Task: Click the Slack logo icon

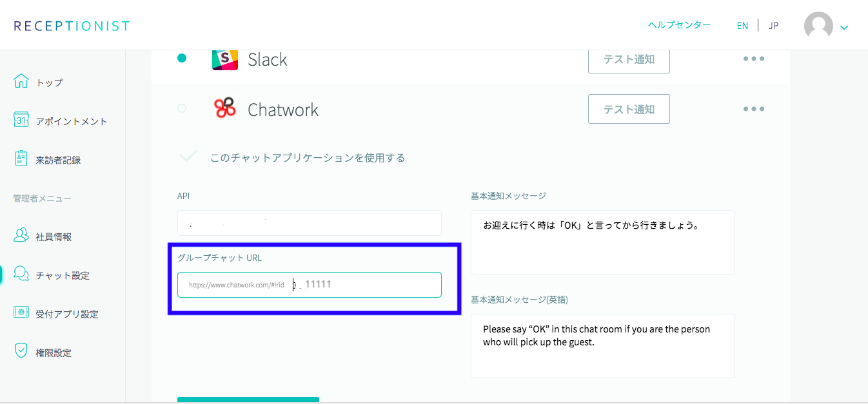Action: (x=225, y=59)
